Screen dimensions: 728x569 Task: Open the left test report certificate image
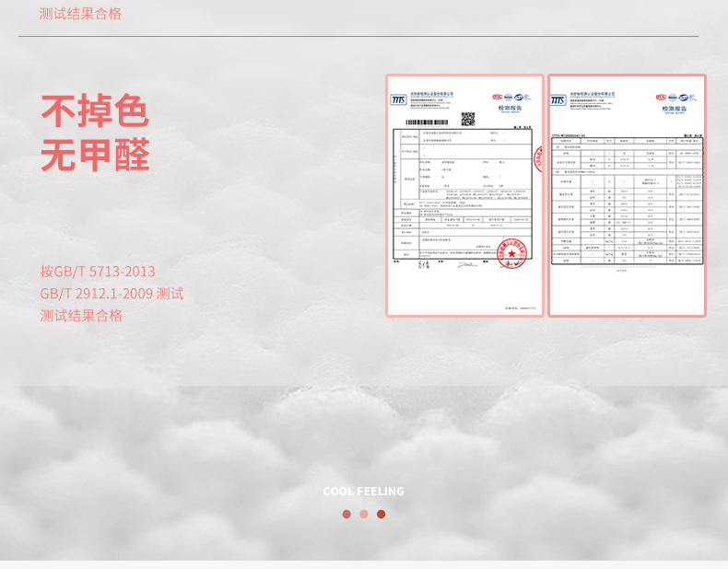(x=464, y=196)
